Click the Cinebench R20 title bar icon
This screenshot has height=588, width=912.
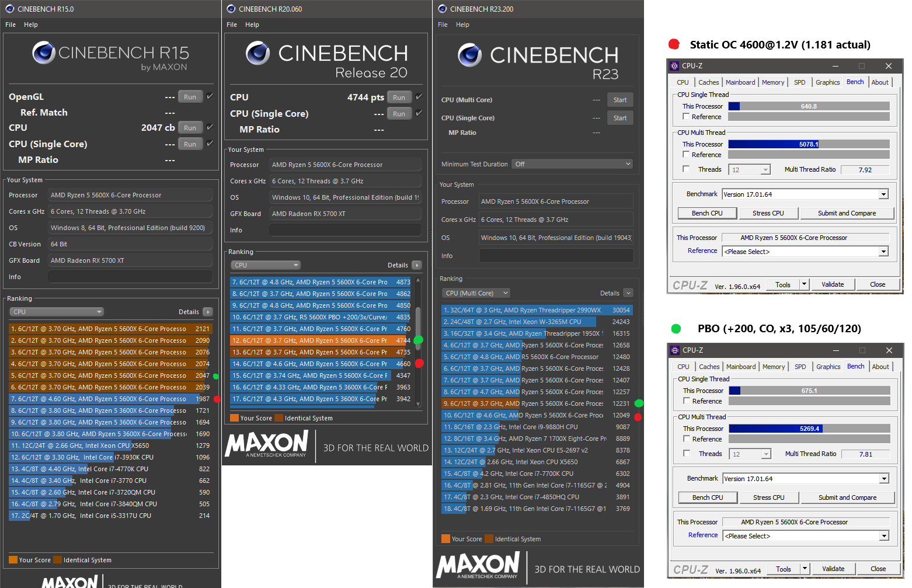(231, 9)
